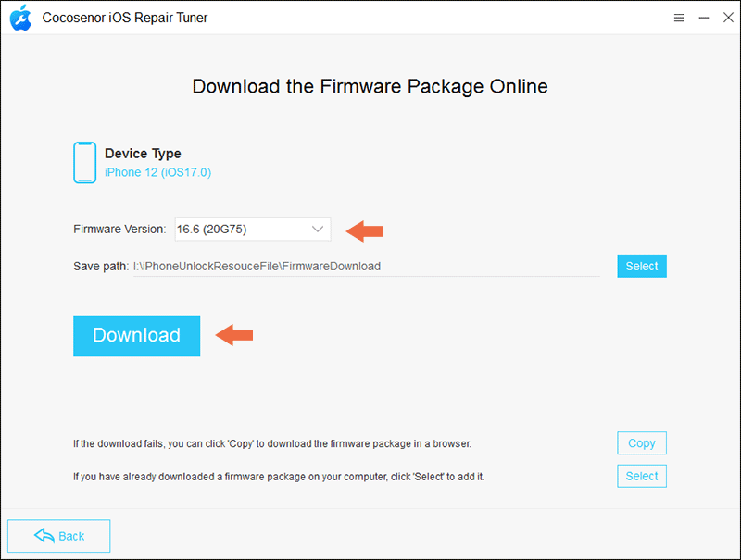The width and height of the screenshot is (741, 560).
Task: Click the iPhone 12 (iOS17.0) device text
Action: coord(157,172)
